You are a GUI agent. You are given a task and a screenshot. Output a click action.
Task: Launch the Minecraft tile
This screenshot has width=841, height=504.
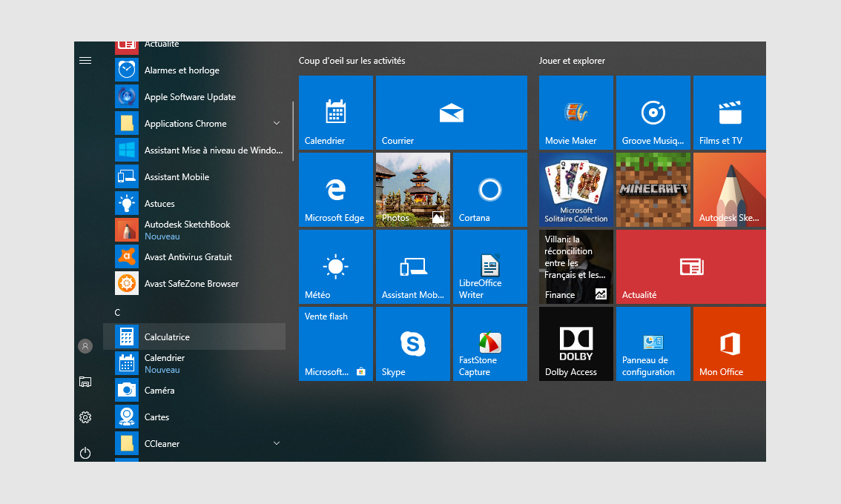(653, 190)
